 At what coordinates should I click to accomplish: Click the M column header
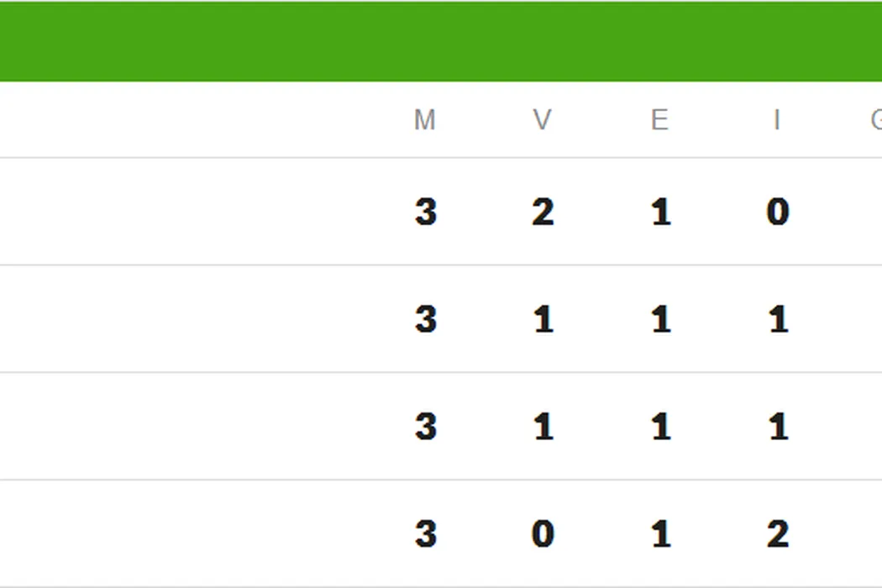(425, 121)
